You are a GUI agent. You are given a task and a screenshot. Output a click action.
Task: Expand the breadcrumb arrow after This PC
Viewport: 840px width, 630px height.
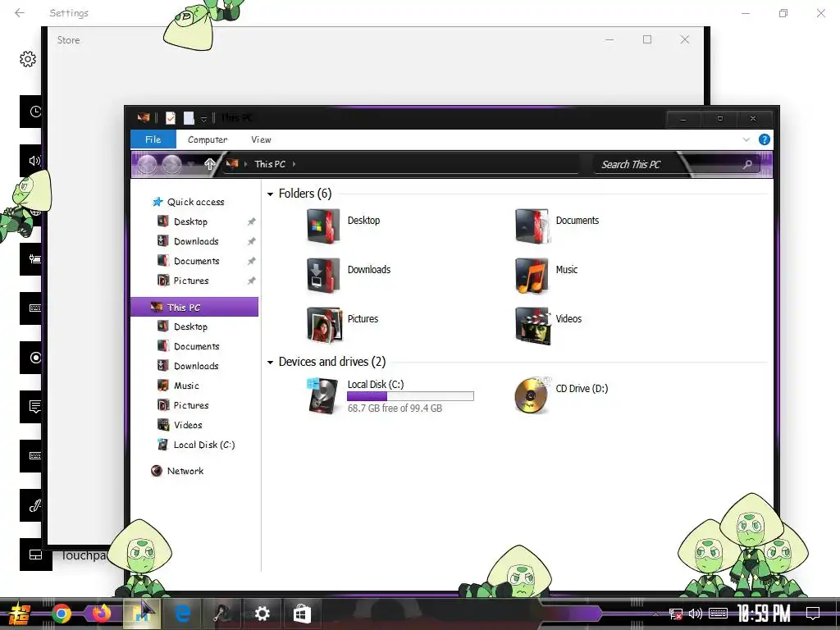[x=294, y=164]
